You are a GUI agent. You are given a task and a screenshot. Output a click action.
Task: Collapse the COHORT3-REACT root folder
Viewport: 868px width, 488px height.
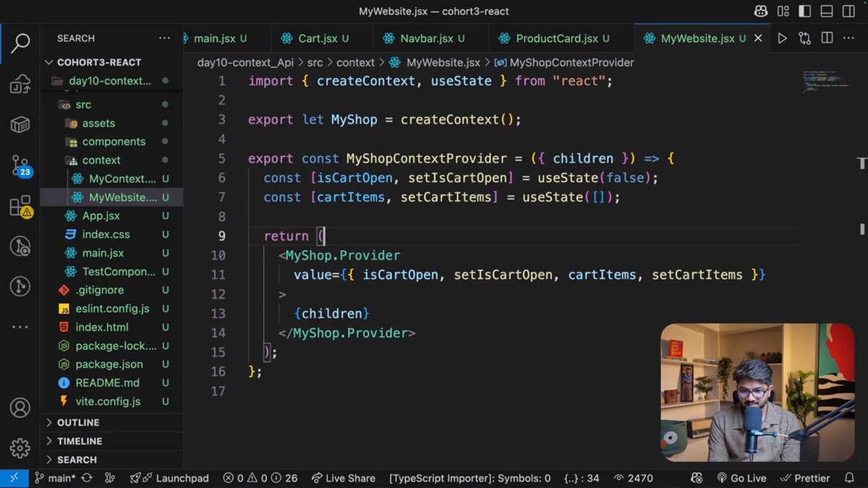111,62
